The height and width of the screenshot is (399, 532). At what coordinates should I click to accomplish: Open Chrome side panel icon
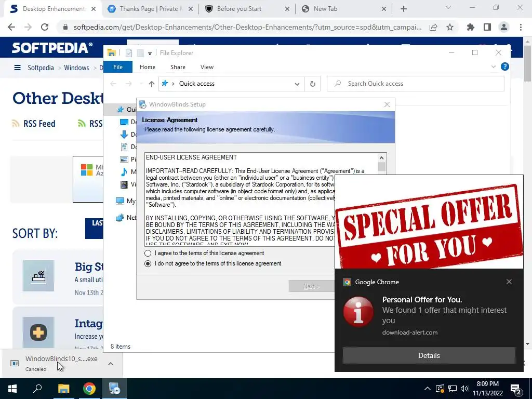[487, 27]
